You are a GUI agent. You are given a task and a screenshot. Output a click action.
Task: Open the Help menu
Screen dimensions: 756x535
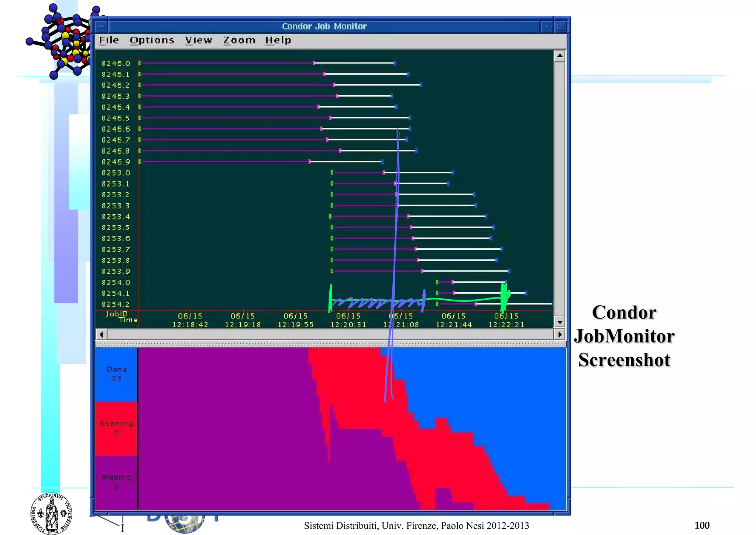(278, 40)
